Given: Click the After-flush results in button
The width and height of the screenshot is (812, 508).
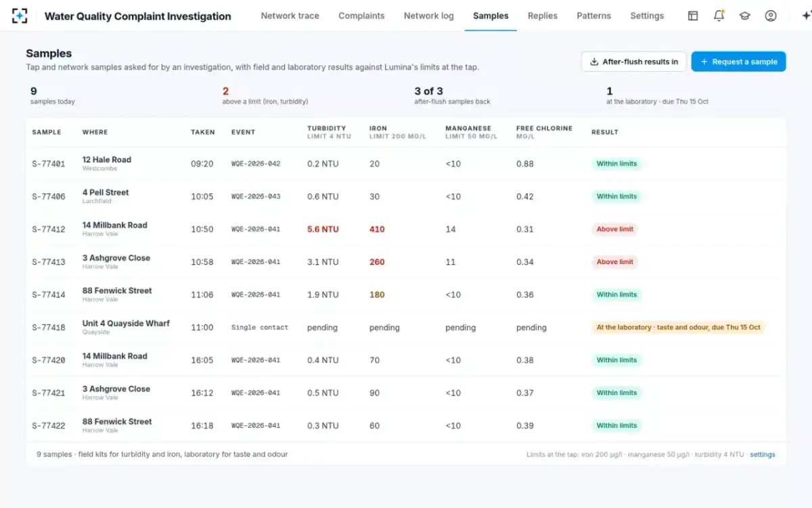Looking at the screenshot, I should point(634,62).
